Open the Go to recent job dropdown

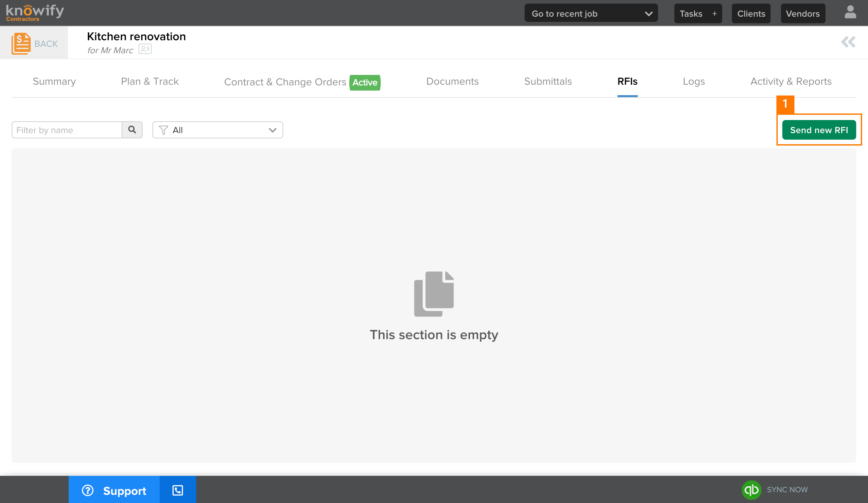[591, 13]
